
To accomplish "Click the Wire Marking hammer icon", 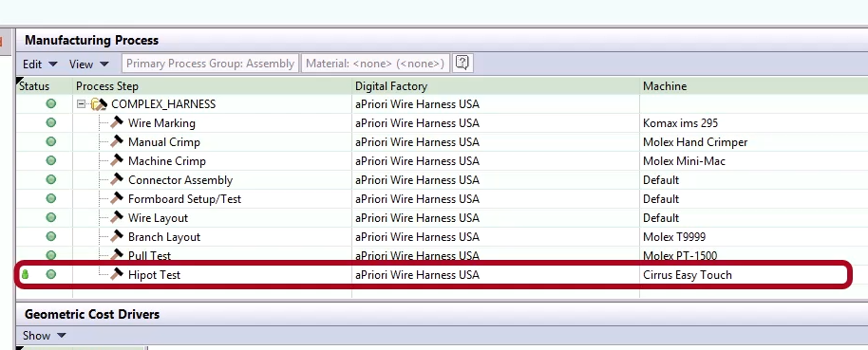I will 117,122.
